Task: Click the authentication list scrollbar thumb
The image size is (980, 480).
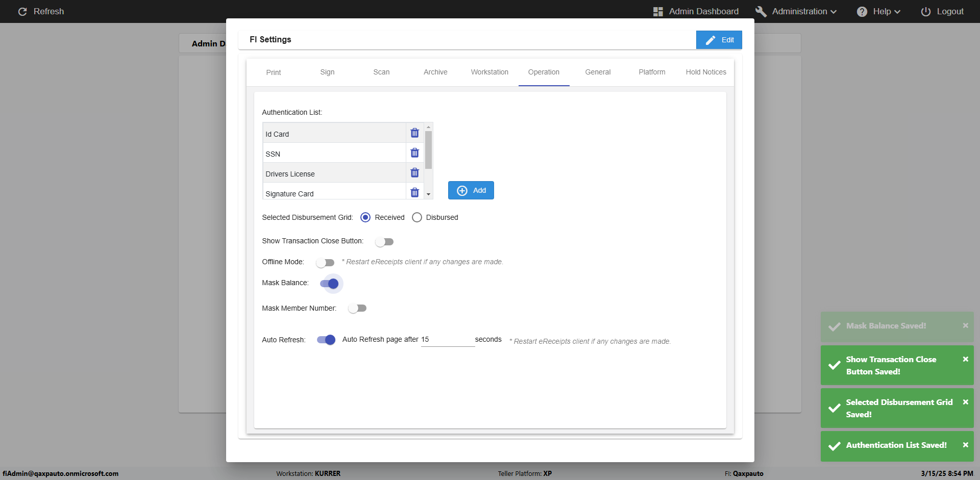Action: tap(428, 150)
